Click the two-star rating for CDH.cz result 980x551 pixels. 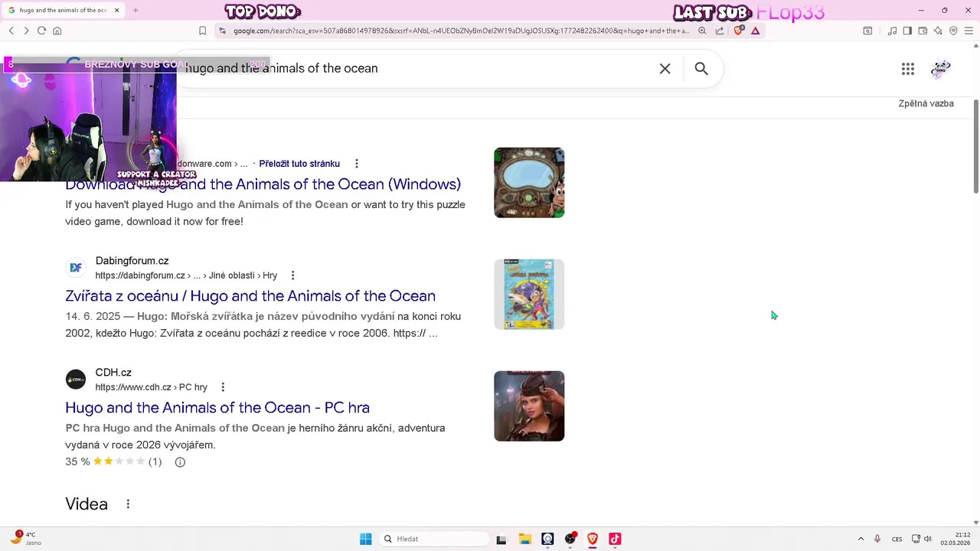[x=119, y=461]
